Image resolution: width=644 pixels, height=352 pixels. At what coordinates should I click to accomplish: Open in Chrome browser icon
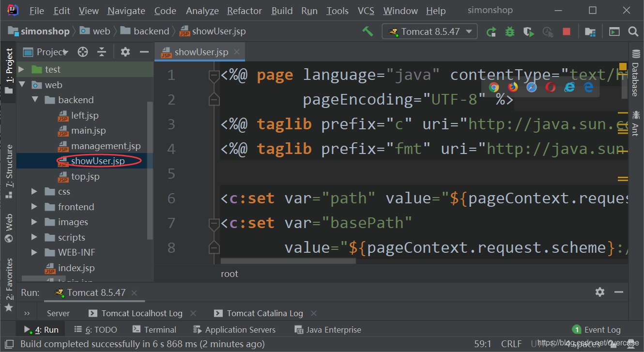click(x=494, y=87)
